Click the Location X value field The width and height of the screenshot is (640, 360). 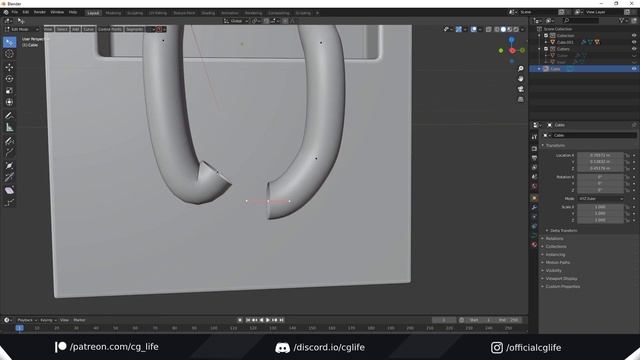point(600,156)
